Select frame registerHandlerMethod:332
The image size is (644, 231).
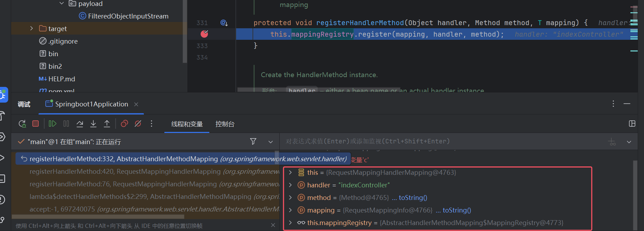pyautogui.click(x=183, y=159)
